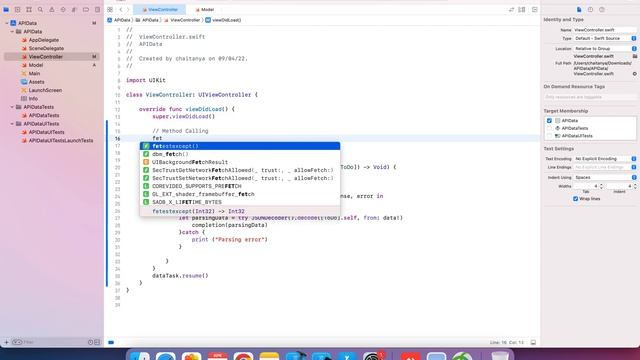The height and width of the screenshot is (360, 640).
Task: Open Trash from the Dock
Action: click(x=500, y=356)
